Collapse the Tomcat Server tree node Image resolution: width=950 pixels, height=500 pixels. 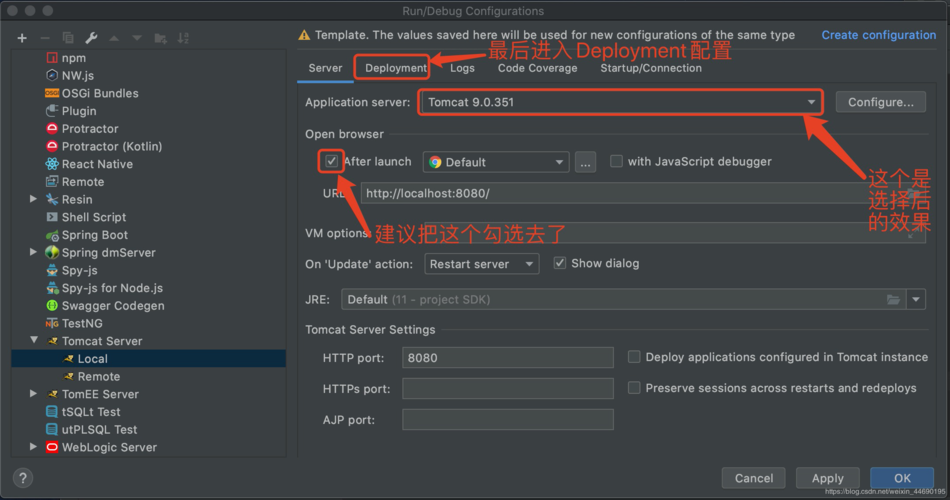34,341
